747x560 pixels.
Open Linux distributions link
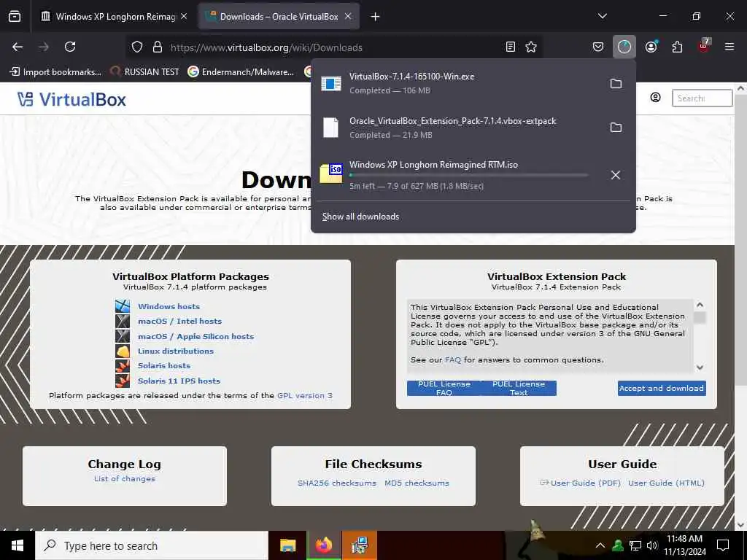click(176, 351)
